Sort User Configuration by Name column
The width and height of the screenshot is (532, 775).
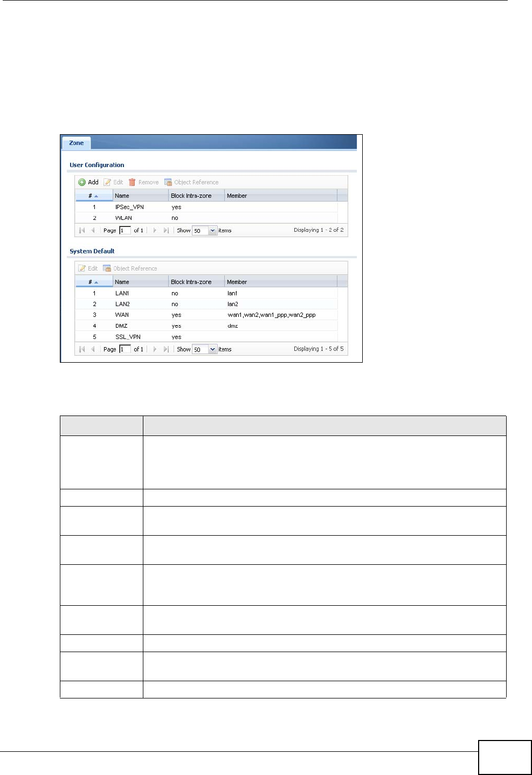[141, 196]
